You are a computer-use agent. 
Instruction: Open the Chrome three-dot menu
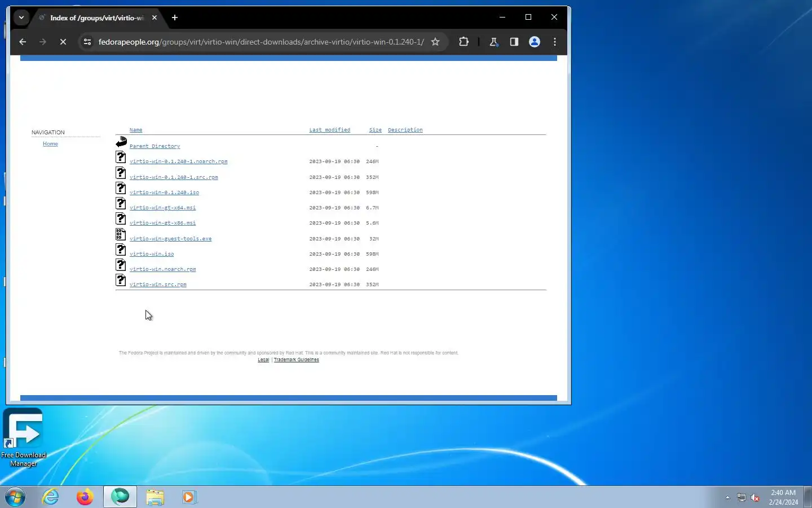(555, 42)
